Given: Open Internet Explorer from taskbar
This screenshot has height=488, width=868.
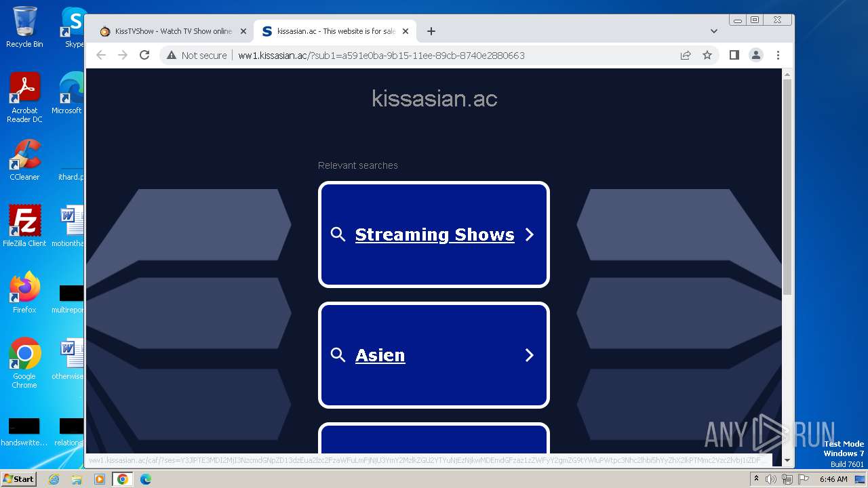Looking at the screenshot, I should (54, 479).
